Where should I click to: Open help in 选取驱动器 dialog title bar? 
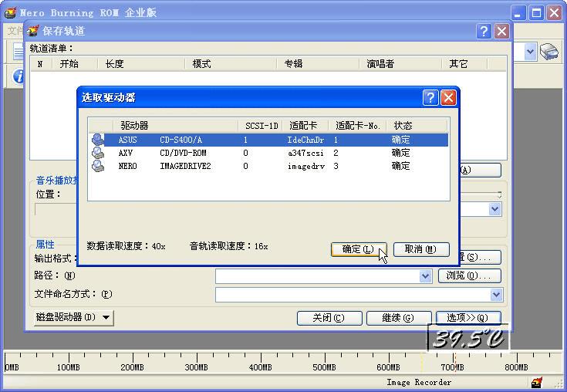(430, 98)
